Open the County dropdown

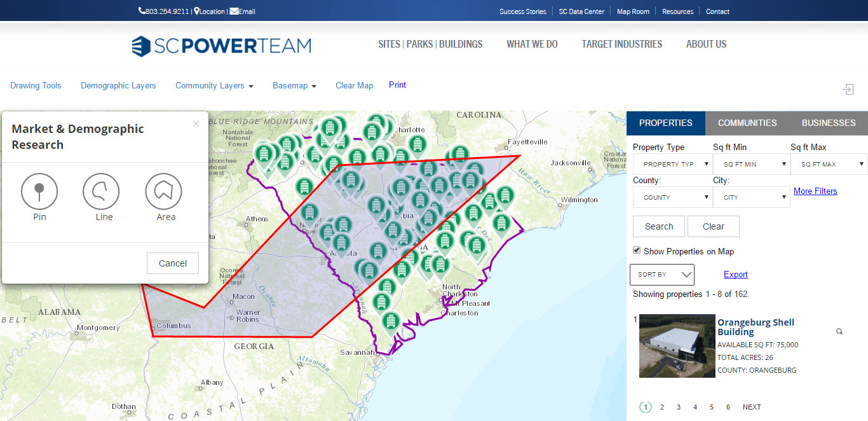point(672,197)
